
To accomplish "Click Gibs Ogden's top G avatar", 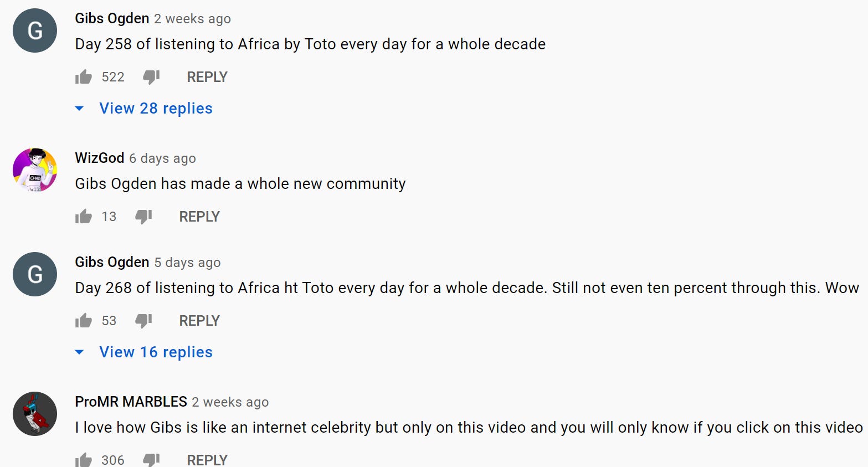I will (35, 30).
